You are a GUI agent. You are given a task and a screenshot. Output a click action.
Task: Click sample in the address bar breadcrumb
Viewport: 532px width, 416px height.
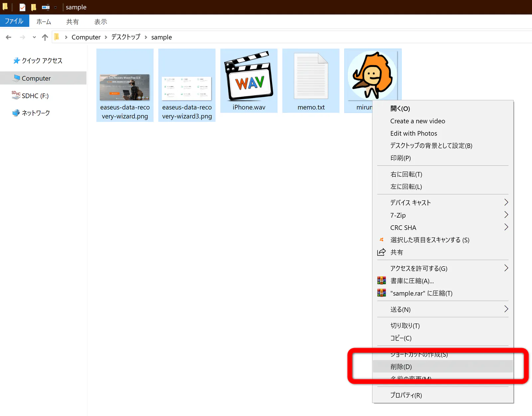(x=162, y=37)
